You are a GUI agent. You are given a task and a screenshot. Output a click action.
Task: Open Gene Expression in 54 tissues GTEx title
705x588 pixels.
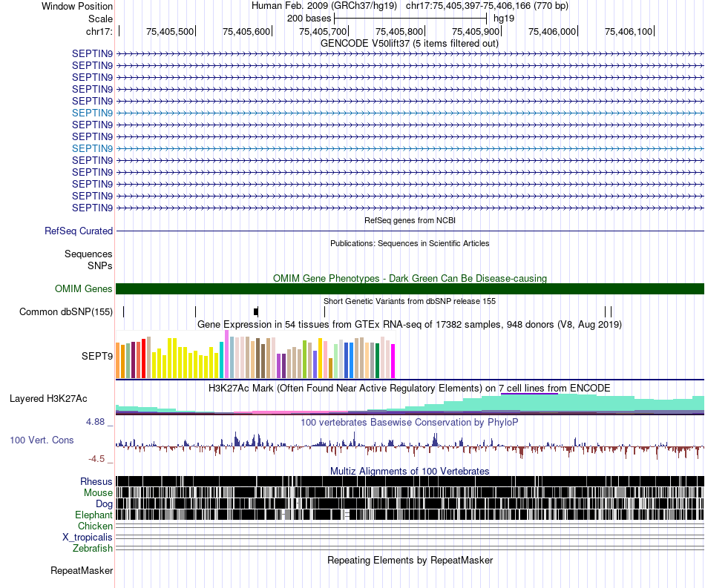click(x=410, y=324)
